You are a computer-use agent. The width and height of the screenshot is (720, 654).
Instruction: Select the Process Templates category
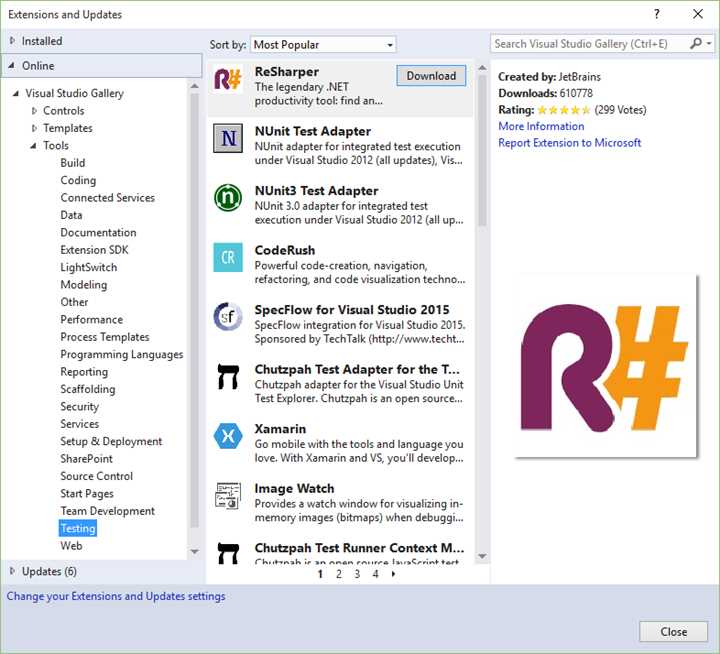pyautogui.click(x=105, y=337)
